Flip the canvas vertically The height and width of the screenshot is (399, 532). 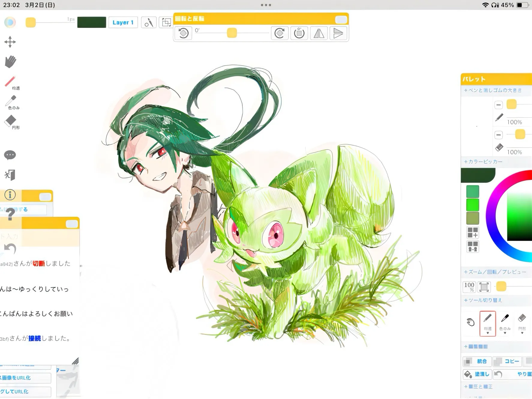[338, 33]
